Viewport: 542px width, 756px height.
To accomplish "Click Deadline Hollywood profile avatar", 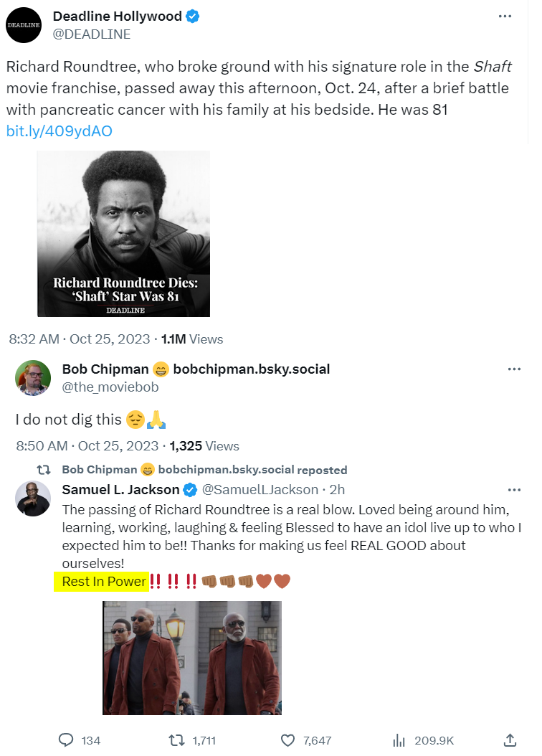I will (24, 24).
